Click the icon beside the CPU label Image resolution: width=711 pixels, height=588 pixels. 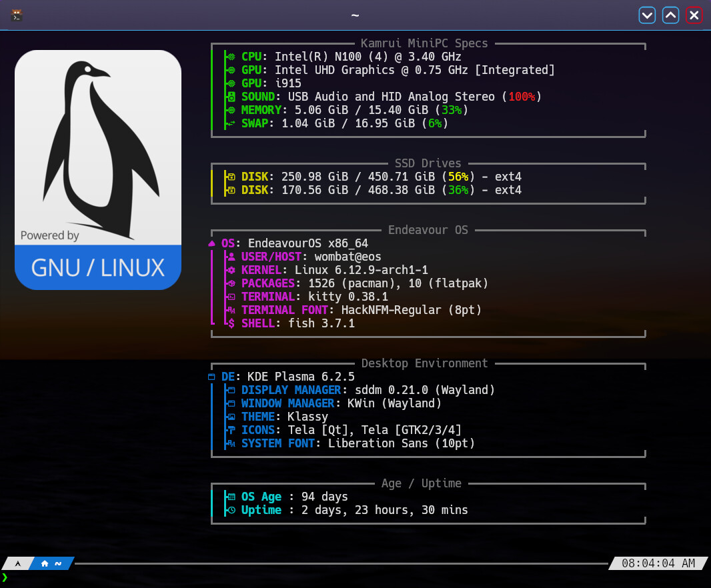pos(231,57)
